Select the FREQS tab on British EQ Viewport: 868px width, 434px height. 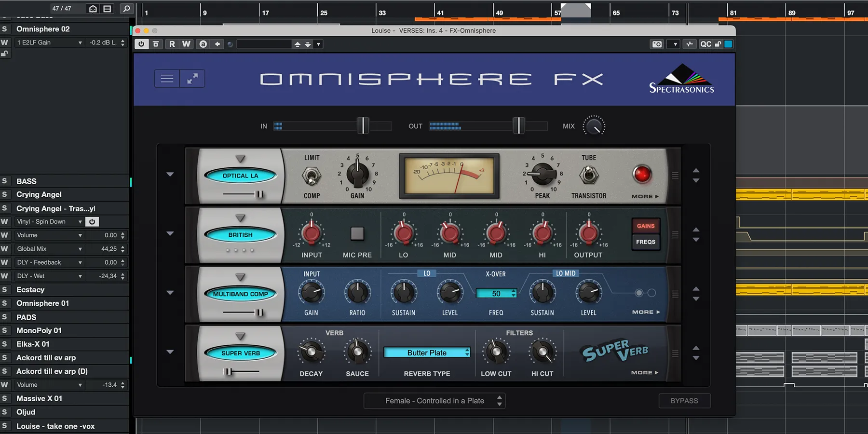pyautogui.click(x=645, y=242)
